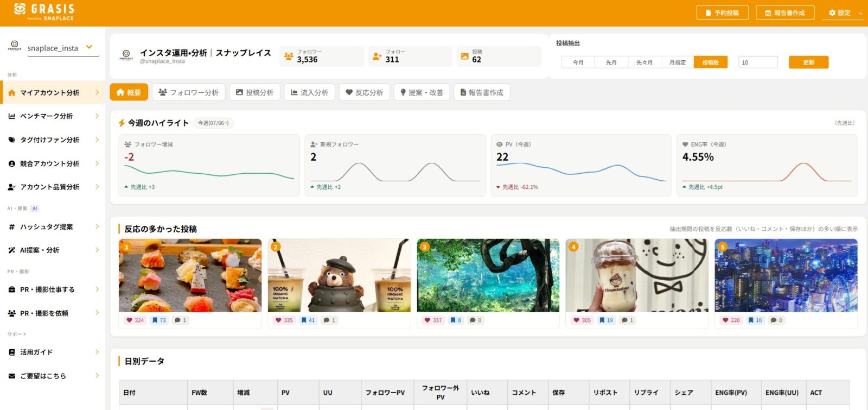Click the magic wand icon beside AI提案・分析
This screenshot has height=410, width=868.
tap(11, 250)
